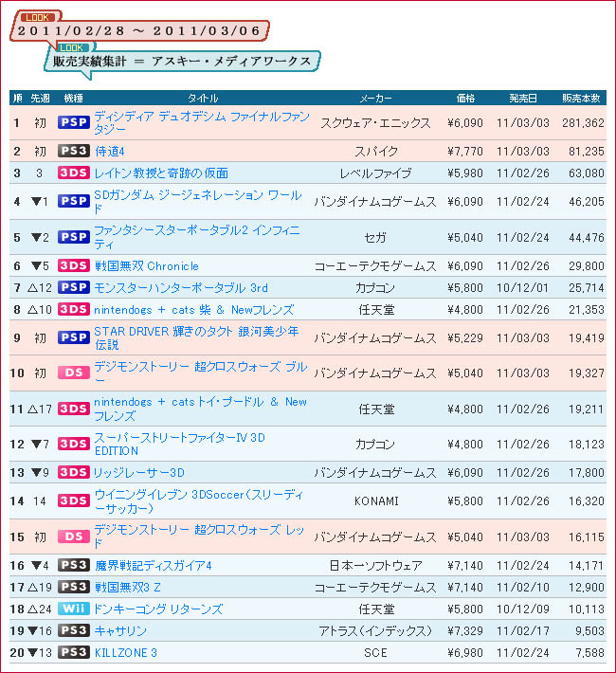Open the レイトン教授と奇跡の仮面 link
Image resolution: width=616 pixels, height=673 pixels.
161,173
